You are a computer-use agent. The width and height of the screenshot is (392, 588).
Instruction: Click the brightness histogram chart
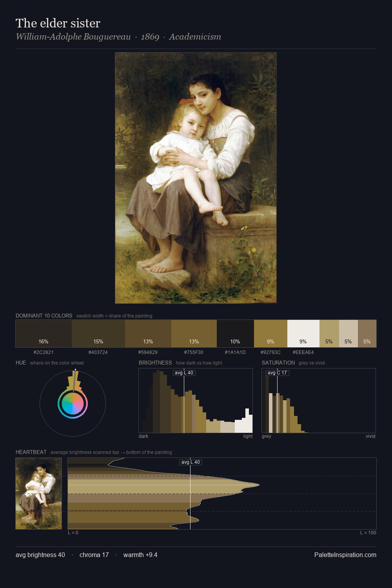[x=196, y=401]
